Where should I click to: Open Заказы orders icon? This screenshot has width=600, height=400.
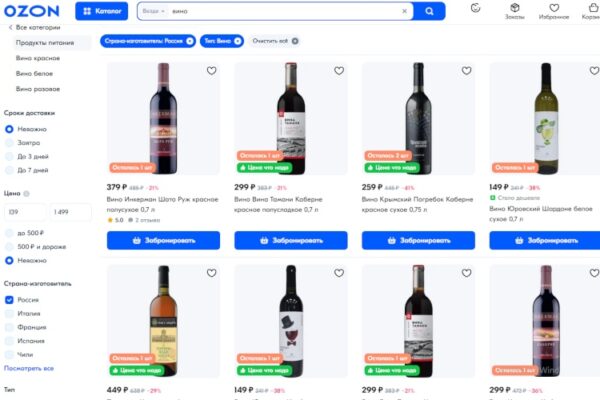514,10
